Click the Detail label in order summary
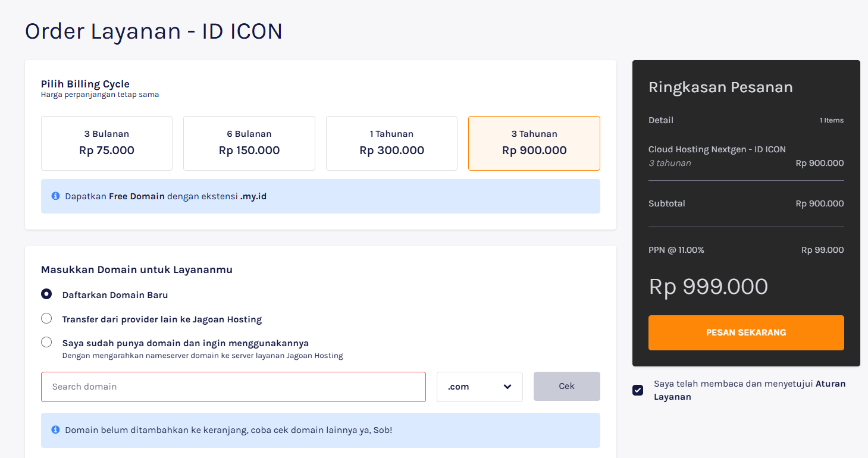Viewport: 868px width, 458px height. pos(661,120)
